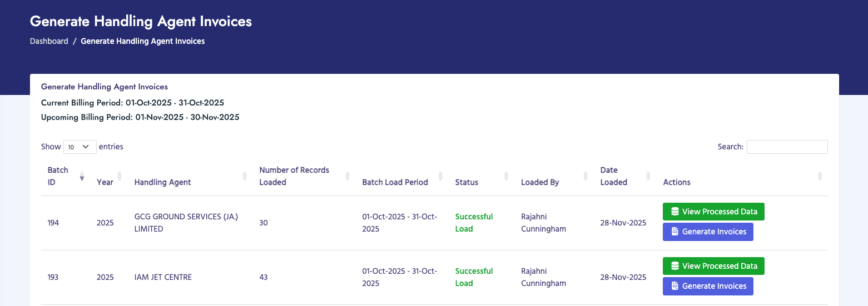Click batch load period in batch 193 row
This screenshot has height=306, width=868.
pyautogui.click(x=399, y=277)
